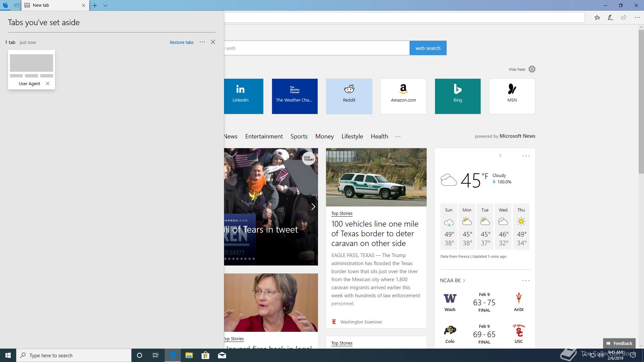Open Cortana circle icon in taskbar
The width and height of the screenshot is (644, 362).
(x=140, y=355)
